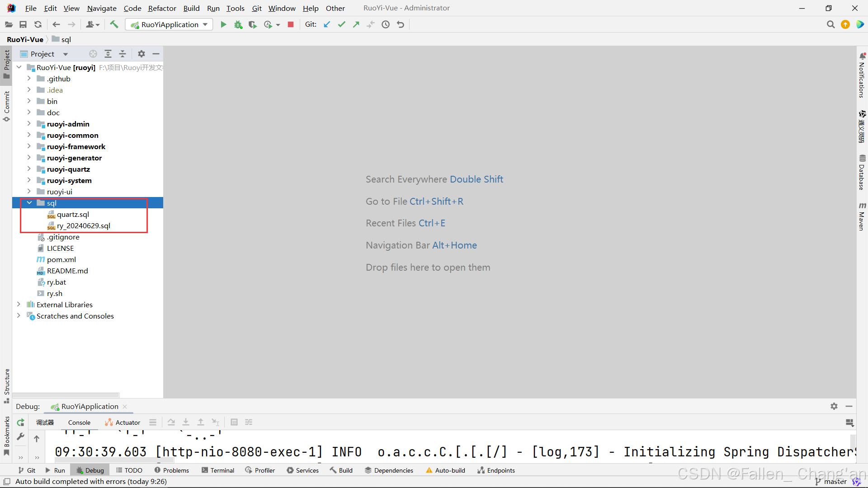This screenshot has height=488, width=868.
Task: Open the Refactor menu
Action: click(x=162, y=8)
